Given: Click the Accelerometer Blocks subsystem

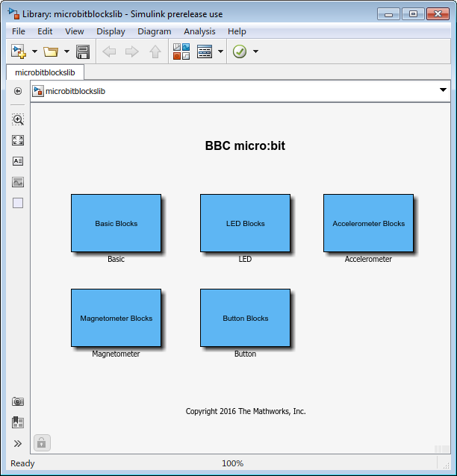Looking at the screenshot, I should tap(368, 223).
